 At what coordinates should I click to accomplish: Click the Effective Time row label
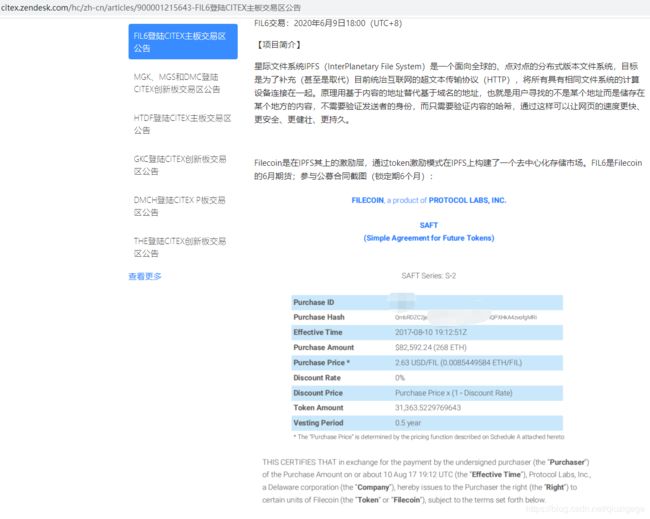point(318,332)
